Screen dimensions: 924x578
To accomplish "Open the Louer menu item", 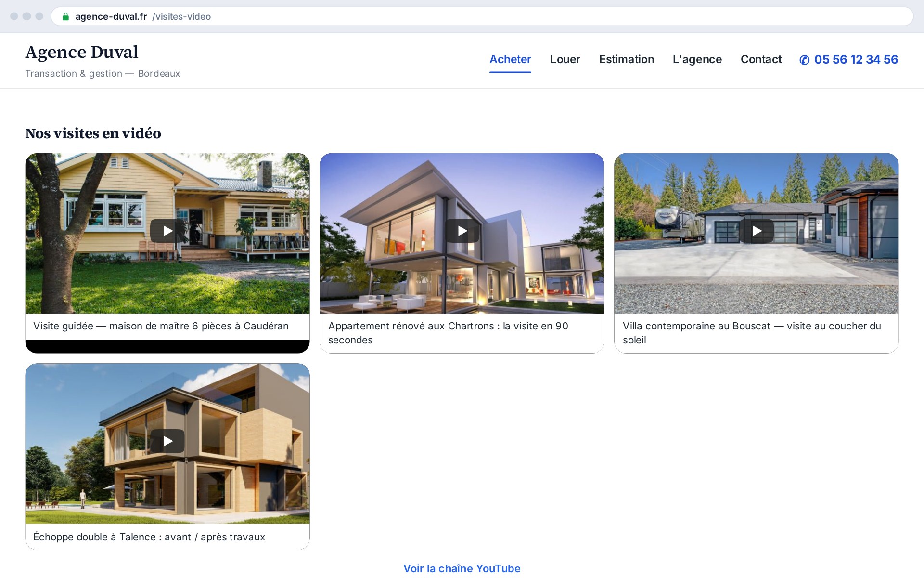I will coord(565,59).
